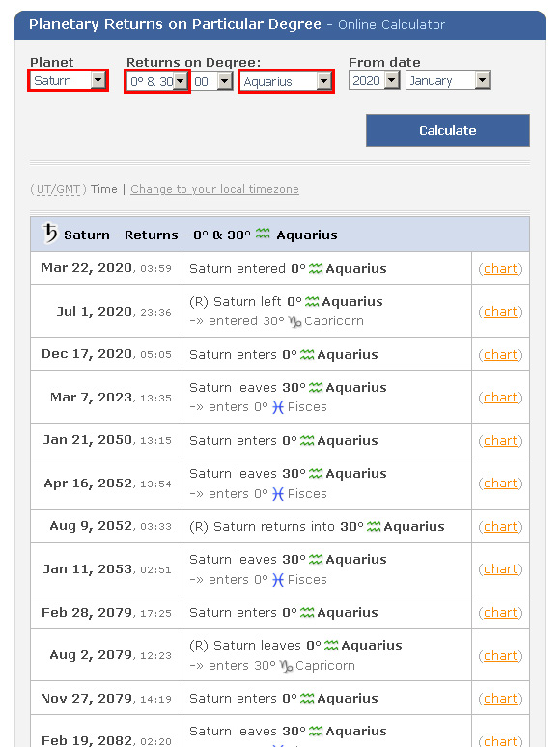560x747 pixels.
Task: Click Change to your local timezone link
Action: point(214,189)
